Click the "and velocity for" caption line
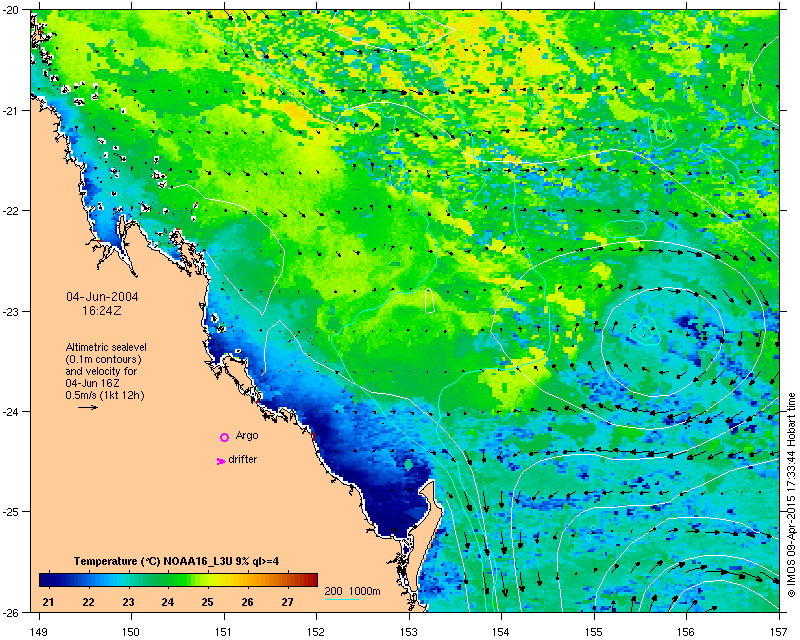 point(101,371)
